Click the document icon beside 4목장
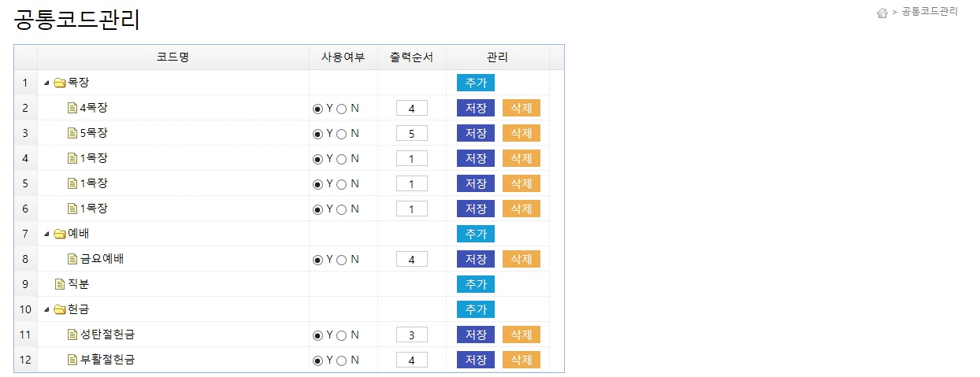The width and height of the screenshot is (980, 377). [72, 109]
